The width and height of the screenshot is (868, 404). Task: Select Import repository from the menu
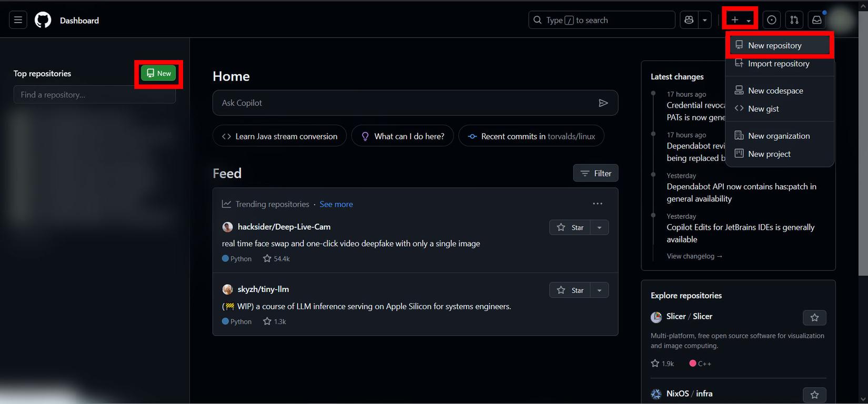pyautogui.click(x=780, y=64)
